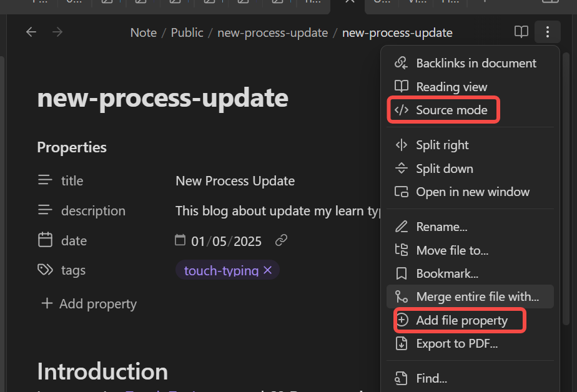Click the forward navigation arrow
The height and width of the screenshot is (392, 577).
[x=57, y=32]
